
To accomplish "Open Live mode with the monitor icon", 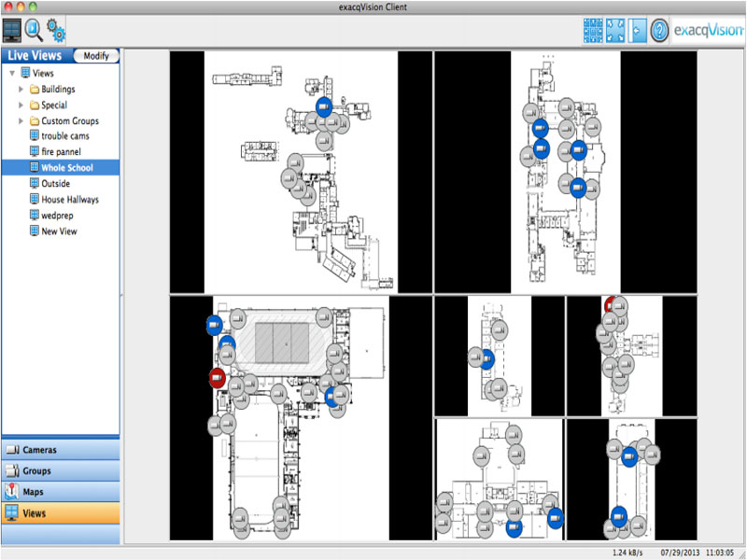I will (13, 30).
